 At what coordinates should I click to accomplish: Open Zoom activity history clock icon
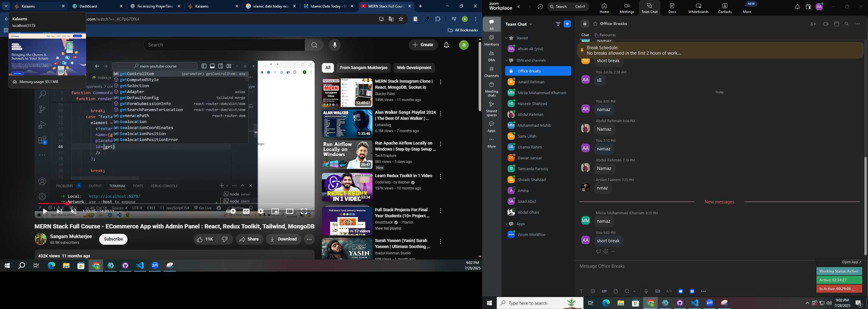[540, 7]
